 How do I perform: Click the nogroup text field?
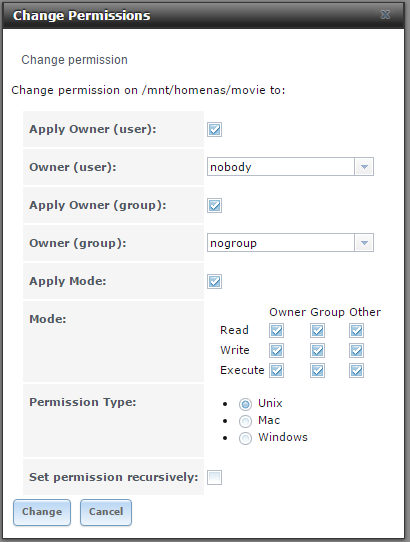(281, 243)
